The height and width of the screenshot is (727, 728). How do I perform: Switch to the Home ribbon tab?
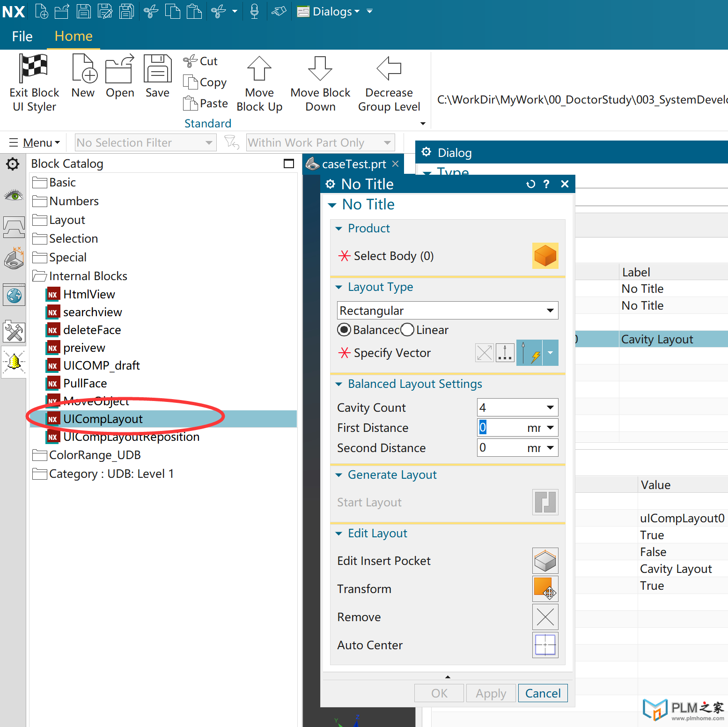[74, 36]
